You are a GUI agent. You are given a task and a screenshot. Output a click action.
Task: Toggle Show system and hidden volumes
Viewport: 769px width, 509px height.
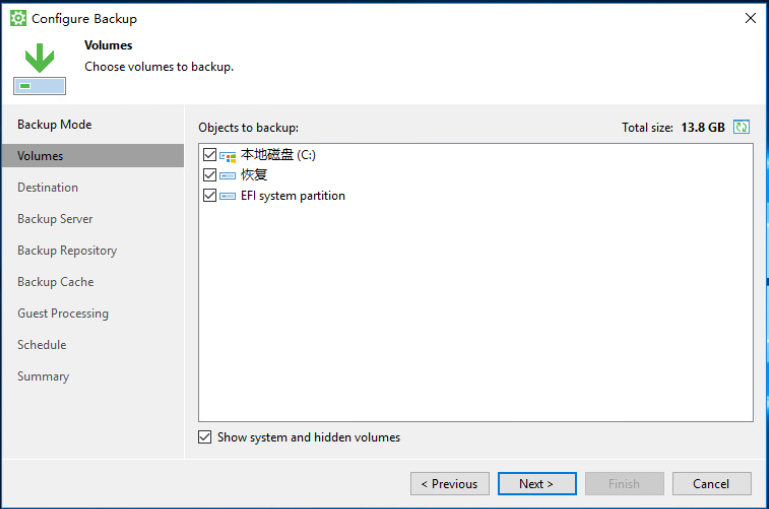pos(205,437)
